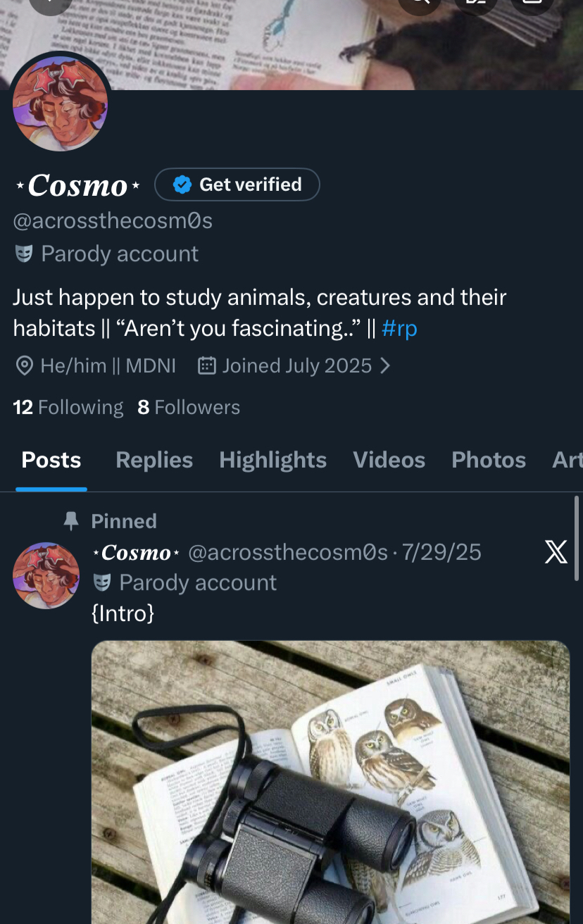
Task: View the 8 Followers list
Action: 189,407
